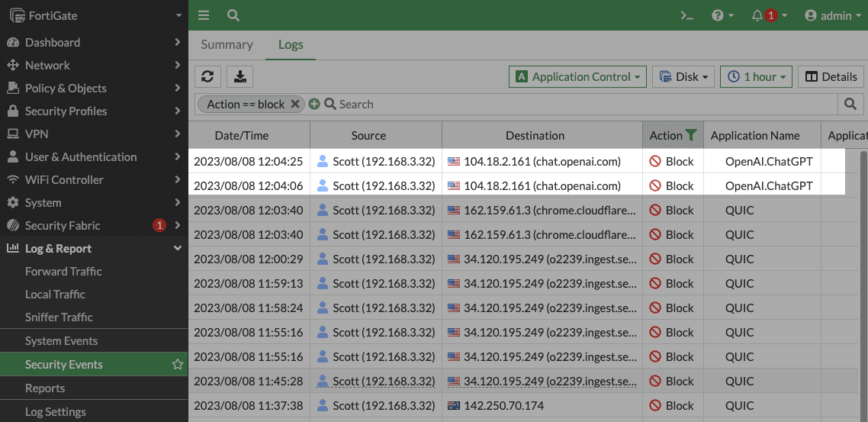The height and width of the screenshot is (422, 868).
Task: Open Forward Traffic logs
Action: click(x=63, y=272)
